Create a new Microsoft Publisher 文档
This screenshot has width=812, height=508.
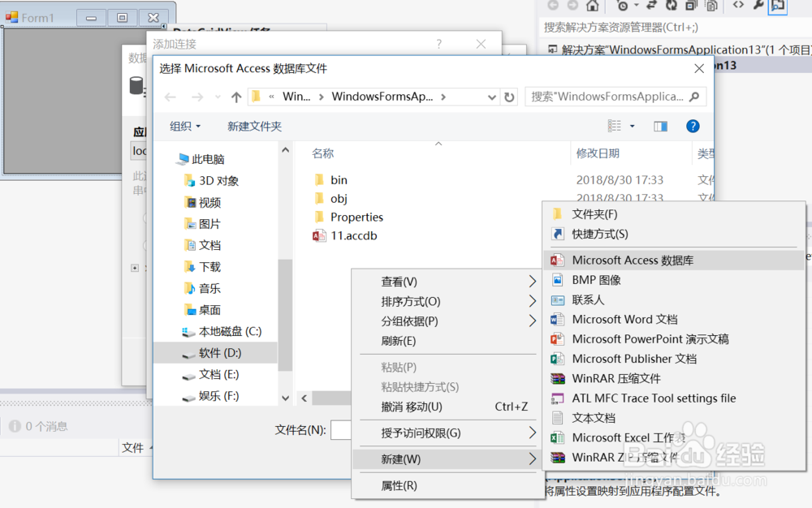pos(674,359)
